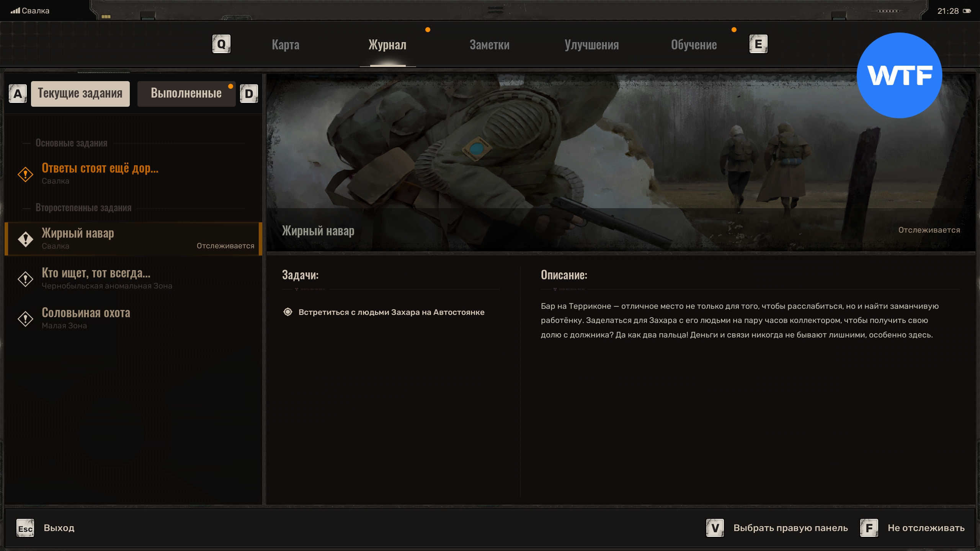The height and width of the screenshot is (551, 980).
Task: Select the Соловьиная охота quest
Action: 86,318
